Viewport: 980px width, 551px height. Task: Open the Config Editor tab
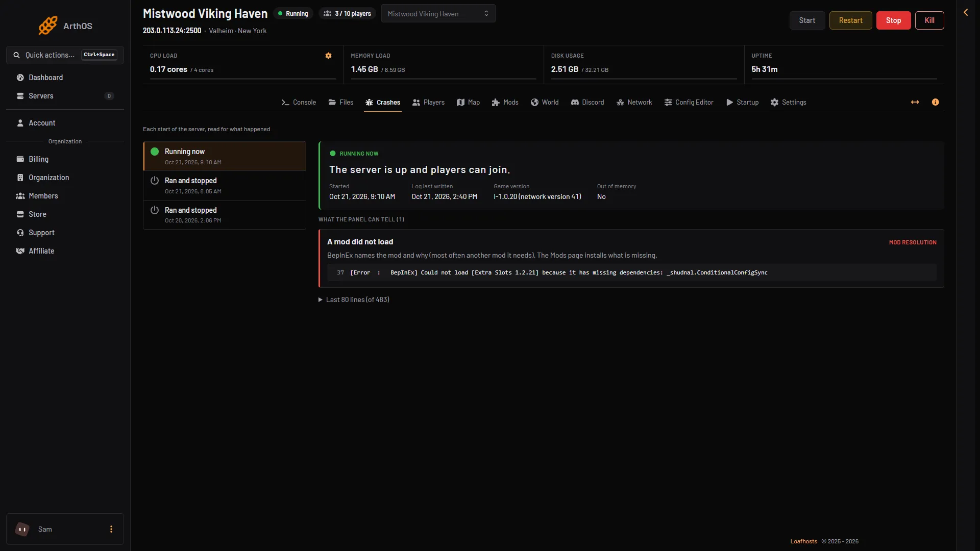click(689, 103)
